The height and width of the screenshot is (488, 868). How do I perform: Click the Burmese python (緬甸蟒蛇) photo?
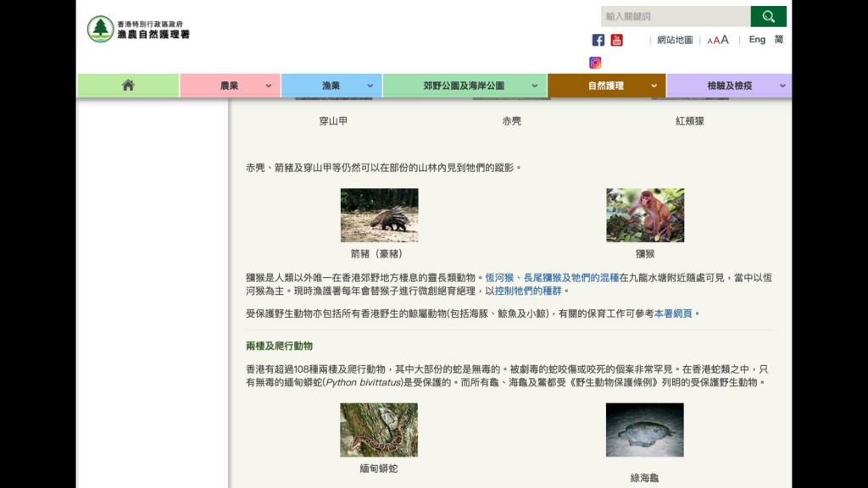[379, 430]
